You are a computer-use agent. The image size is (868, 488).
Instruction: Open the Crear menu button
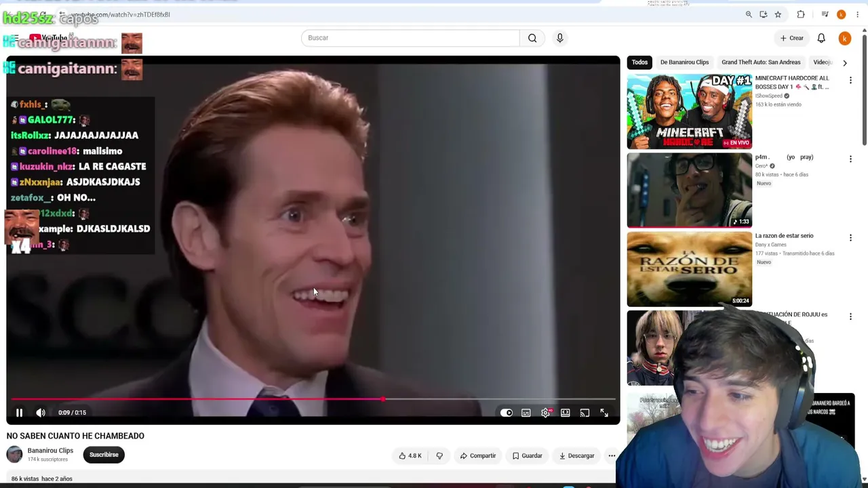791,38
